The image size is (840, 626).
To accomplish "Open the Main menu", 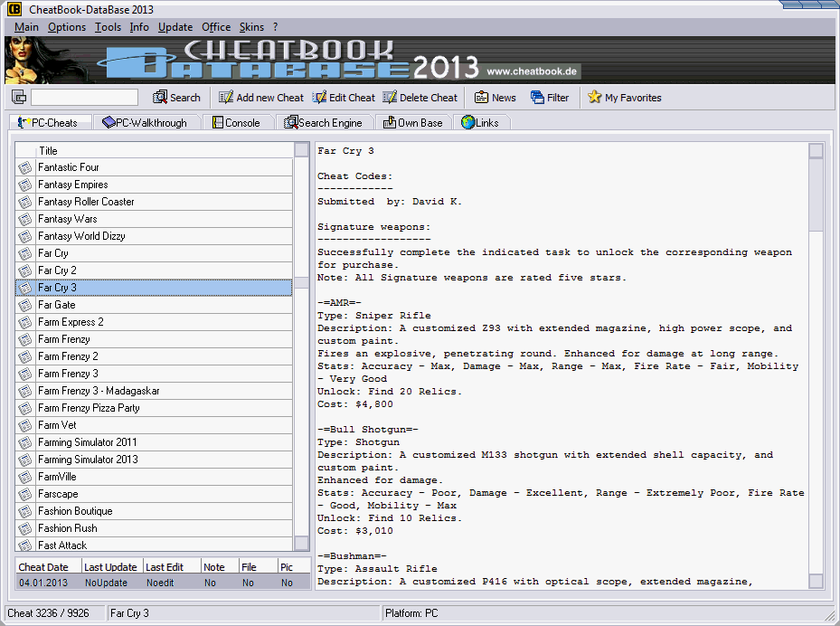I will click(x=26, y=27).
